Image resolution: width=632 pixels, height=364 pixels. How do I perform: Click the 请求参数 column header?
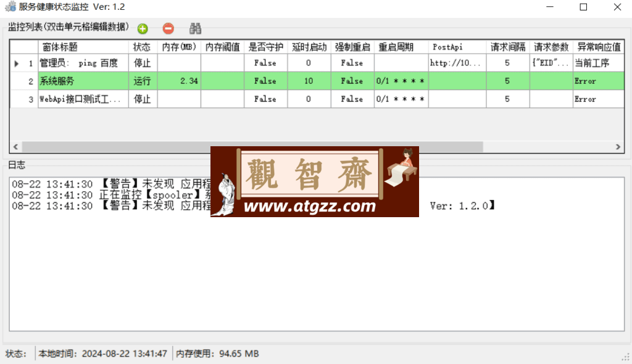point(551,47)
